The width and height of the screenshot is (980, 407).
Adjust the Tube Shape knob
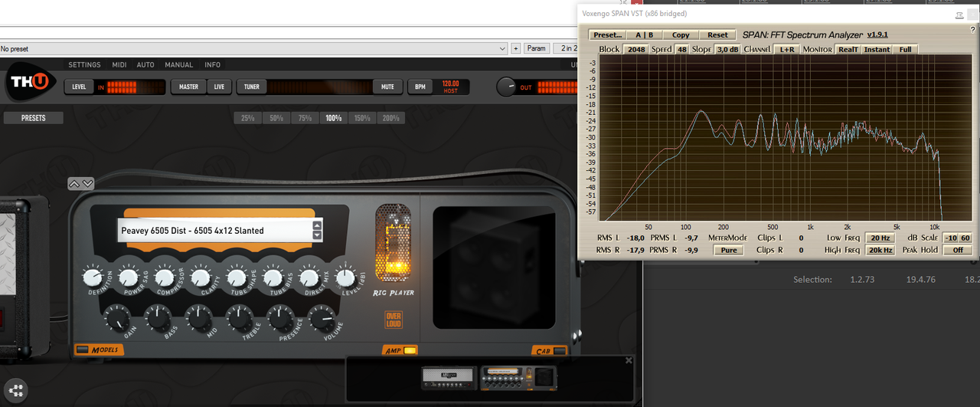pos(237,277)
